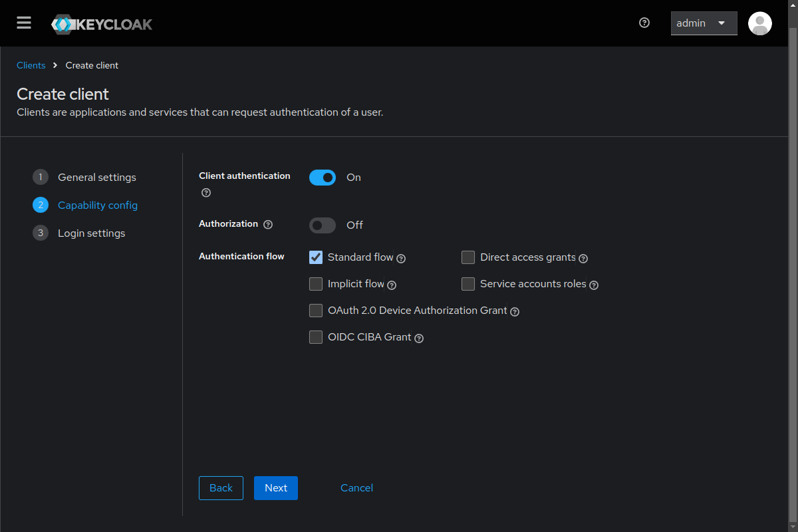Show help for Service accounts roles
Image resolution: width=798 pixels, height=532 pixels.
pyautogui.click(x=594, y=285)
